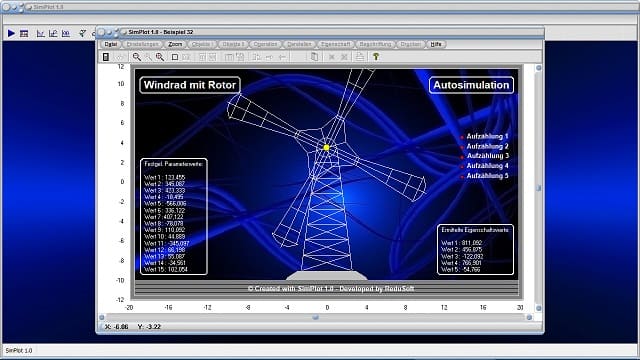Open the Darstellen menu

click(x=299, y=44)
